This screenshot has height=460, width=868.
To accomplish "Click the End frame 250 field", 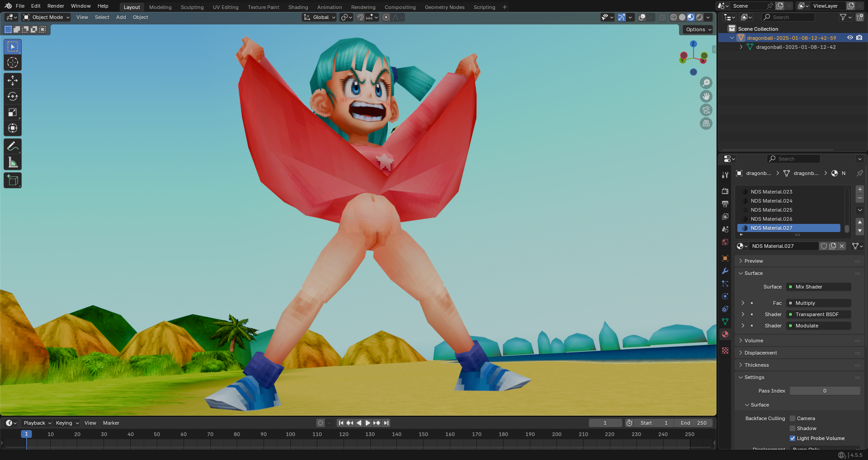I will [x=693, y=423].
